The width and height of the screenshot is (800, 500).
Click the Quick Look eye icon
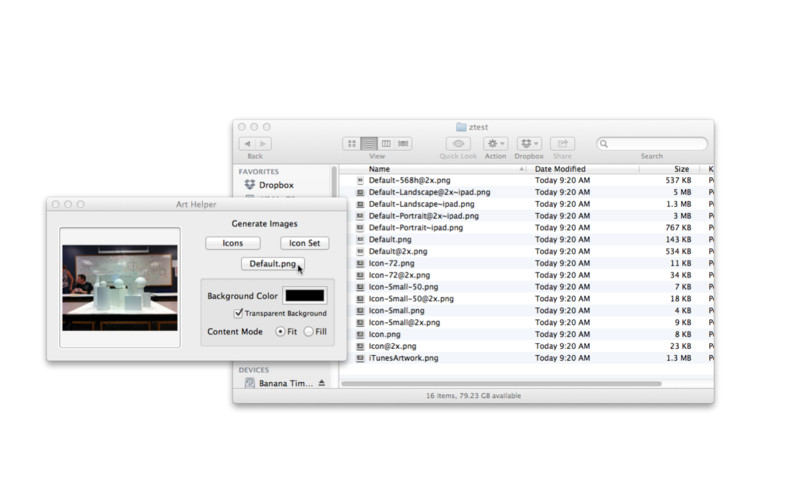tap(458, 144)
